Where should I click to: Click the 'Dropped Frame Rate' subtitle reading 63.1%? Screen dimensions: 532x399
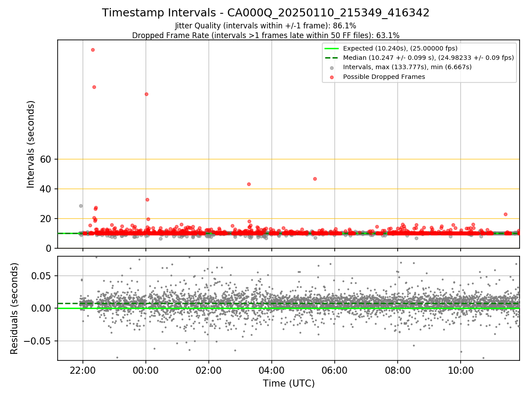click(266, 35)
